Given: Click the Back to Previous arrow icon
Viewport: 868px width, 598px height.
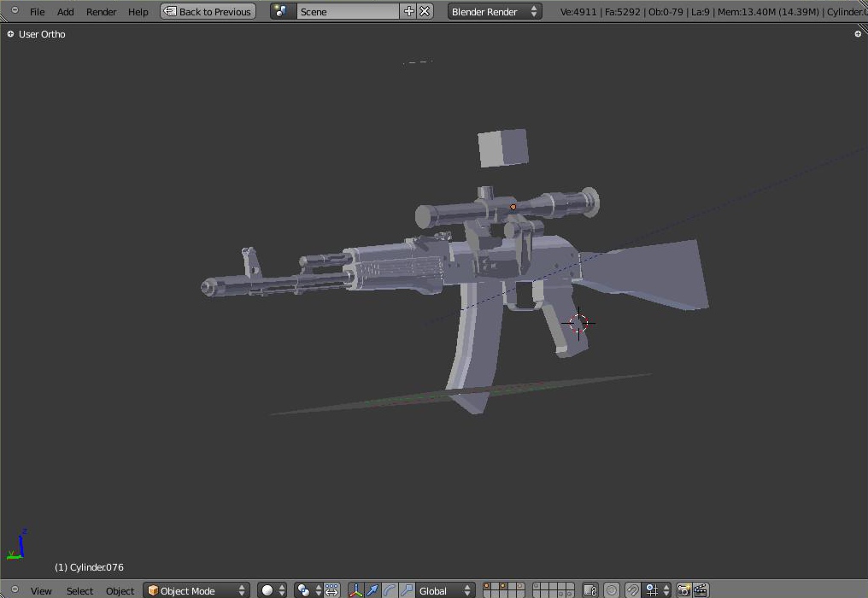Looking at the screenshot, I should click(170, 12).
